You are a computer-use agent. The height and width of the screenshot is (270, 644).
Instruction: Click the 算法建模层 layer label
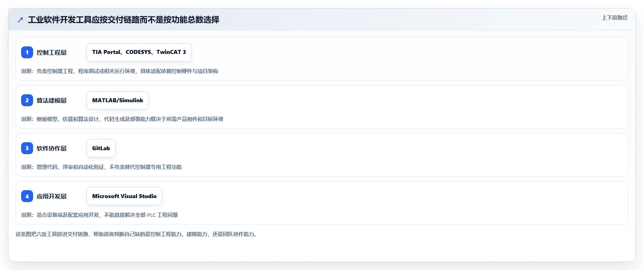[x=51, y=100]
